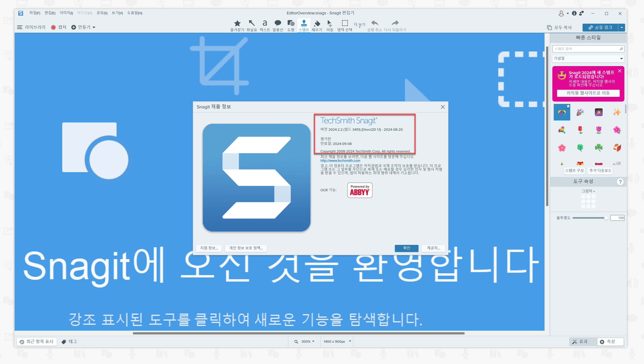Select the 말풍선 callout tool
The height and width of the screenshot is (364, 644).
[x=277, y=26]
